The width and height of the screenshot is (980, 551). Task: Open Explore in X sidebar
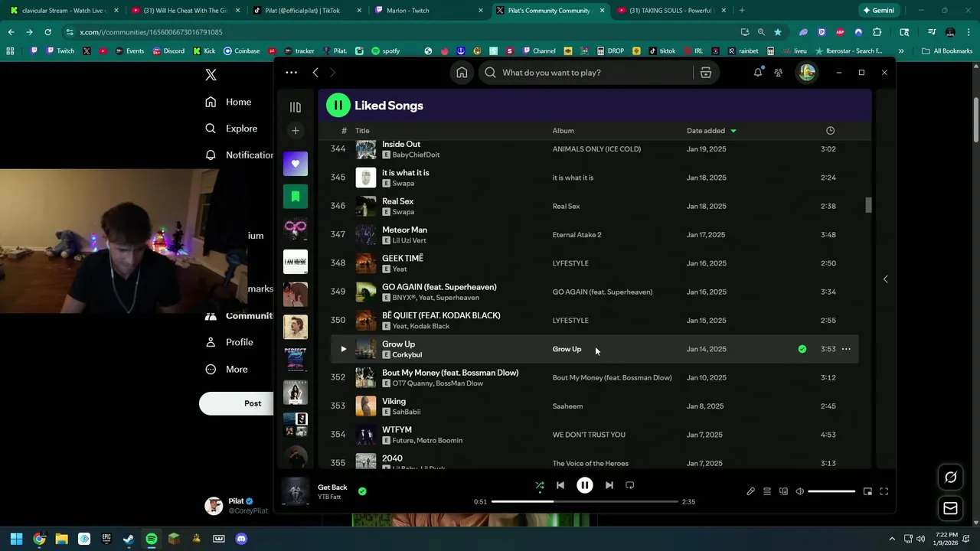tap(231, 129)
